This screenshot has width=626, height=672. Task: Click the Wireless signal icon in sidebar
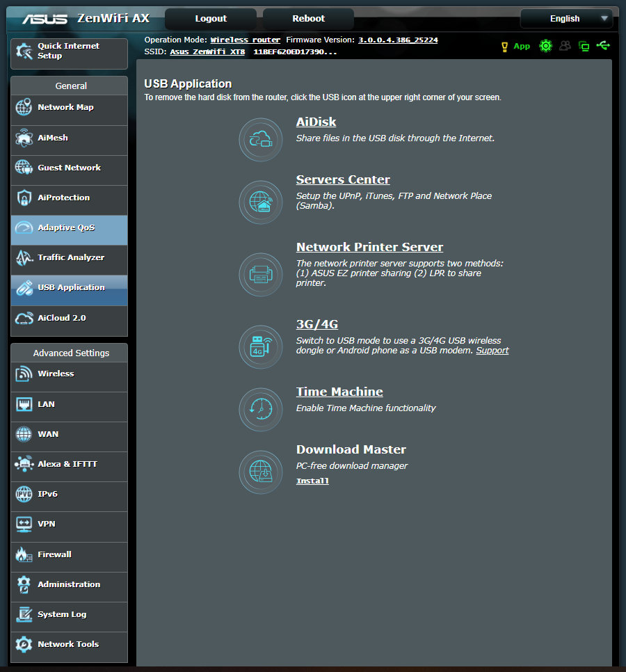click(x=24, y=374)
